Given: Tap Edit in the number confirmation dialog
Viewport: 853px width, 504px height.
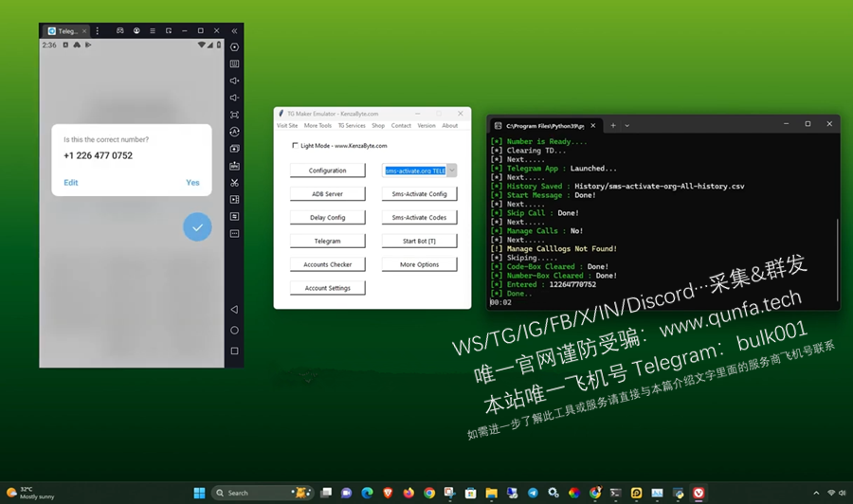Looking at the screenshot, I should tap(71, 183).
